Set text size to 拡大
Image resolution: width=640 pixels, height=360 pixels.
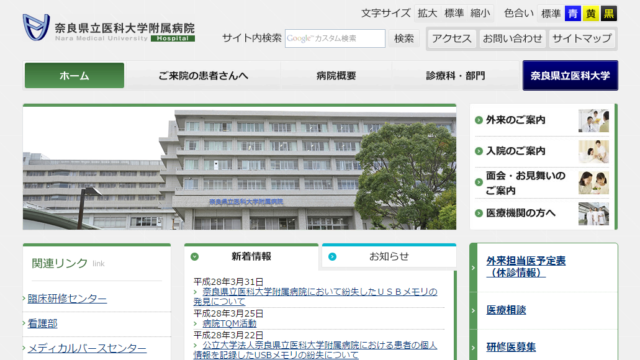(x=427, y=13)
